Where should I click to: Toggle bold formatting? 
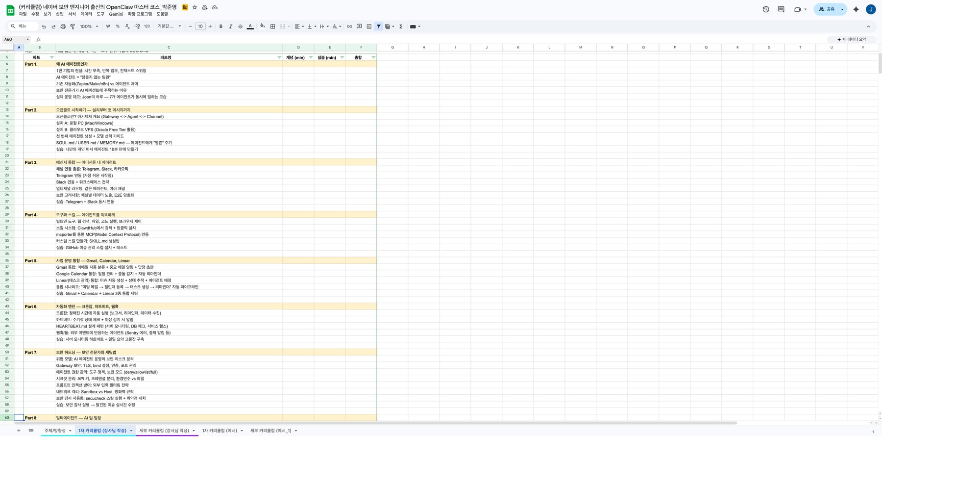[x=221, y=26]
